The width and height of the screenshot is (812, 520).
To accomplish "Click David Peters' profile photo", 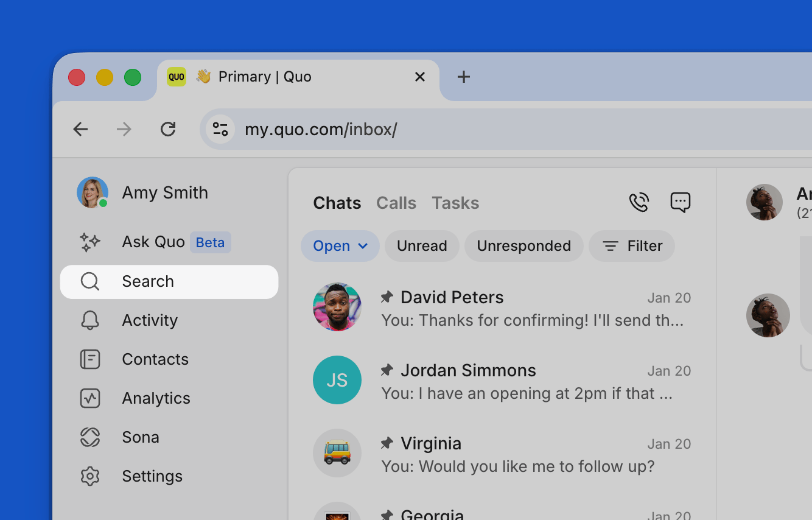I will (x=337, y=307).
